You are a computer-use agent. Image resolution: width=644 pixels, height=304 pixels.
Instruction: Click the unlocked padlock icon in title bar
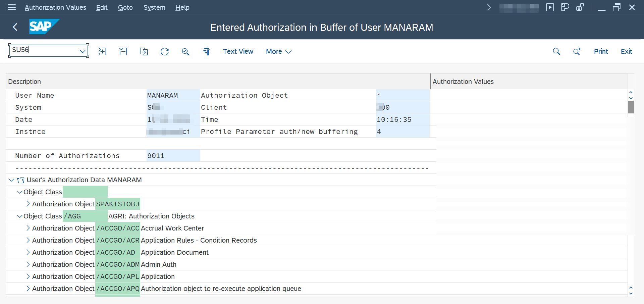tap(580, 7)
